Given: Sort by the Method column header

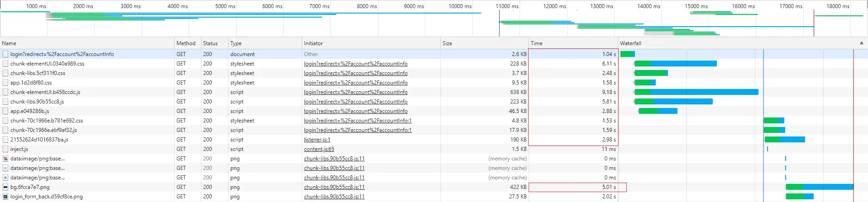Looking at the screenshot, I should pos(188,43).
